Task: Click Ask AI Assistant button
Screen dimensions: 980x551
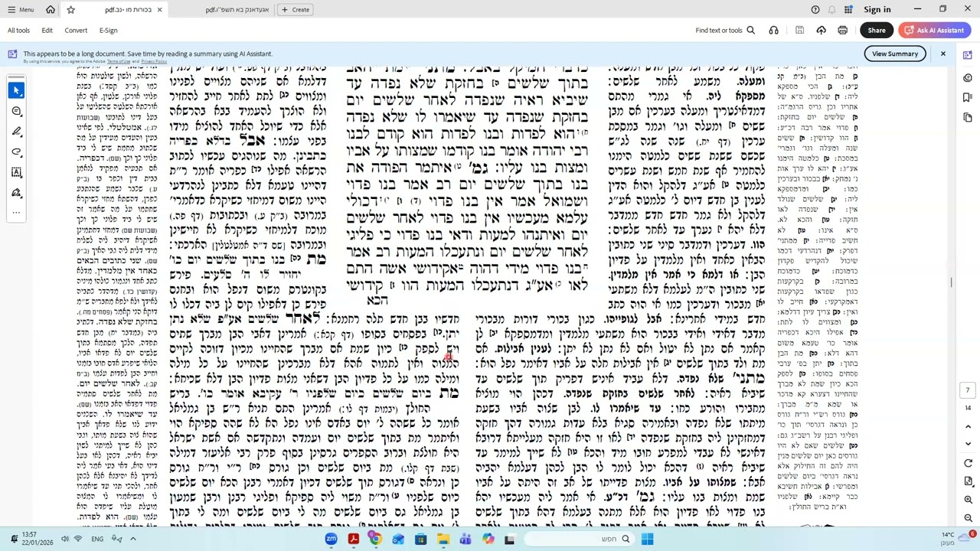Action: (933, 31)
